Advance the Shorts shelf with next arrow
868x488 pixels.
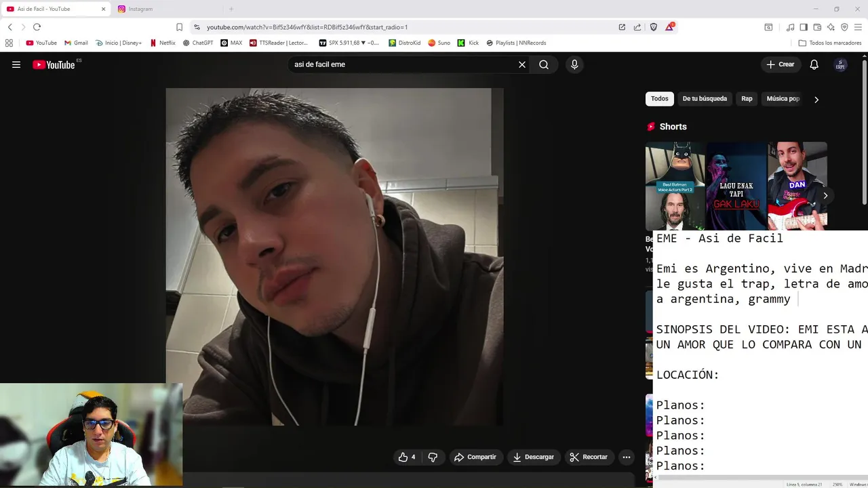click(825, 195)
